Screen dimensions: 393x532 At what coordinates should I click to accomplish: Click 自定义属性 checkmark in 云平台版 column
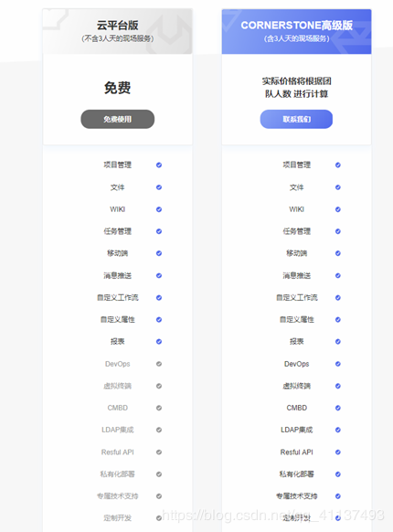pyautogui.click(x=159, y=320)
